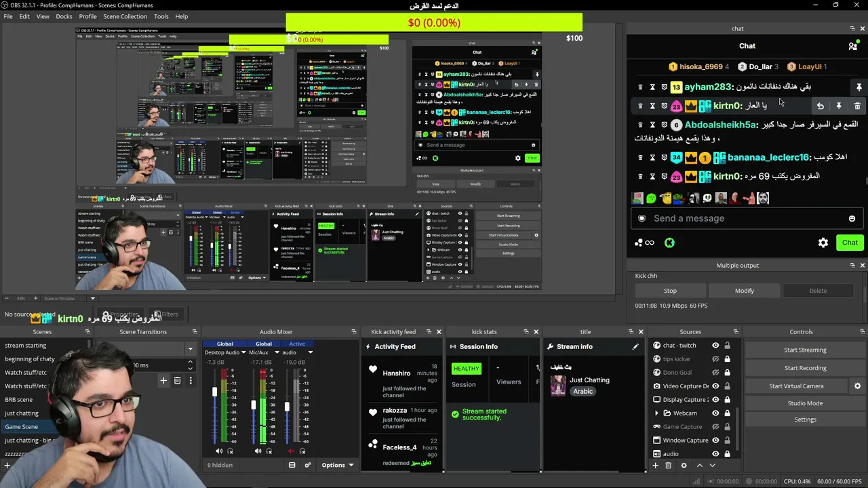This screenshot has height=488, width=868.
Task: Click Stop in Multiple output panel
Action: click(x=670, y=291)
